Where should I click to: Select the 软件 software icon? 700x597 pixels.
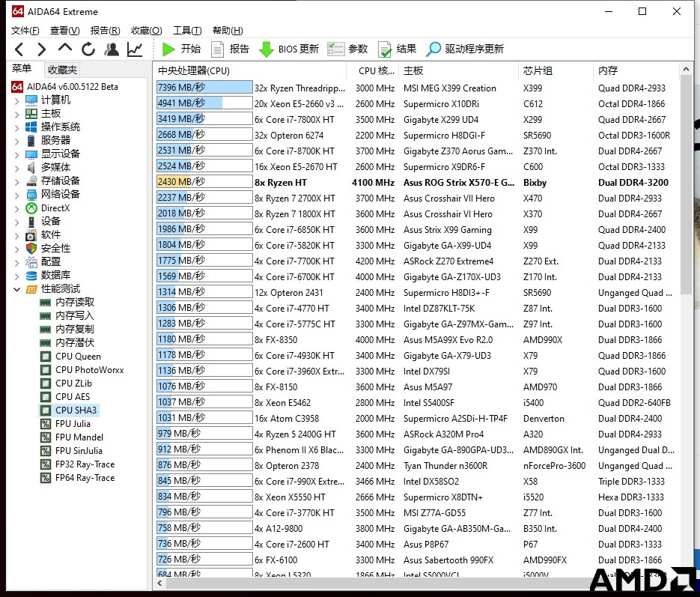click(x=31, y=235)
